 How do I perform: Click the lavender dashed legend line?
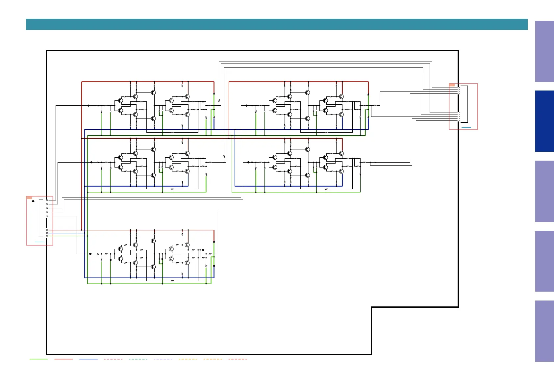[x=163, y=359]
